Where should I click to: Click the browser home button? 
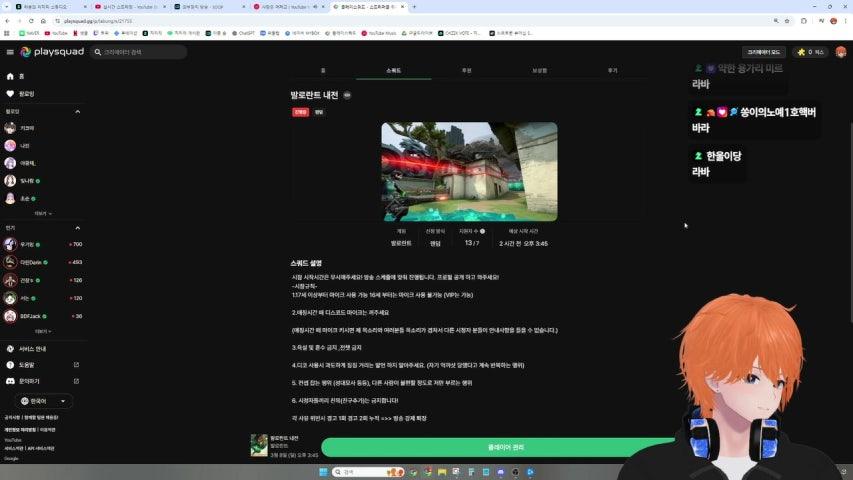tap(43, 21)
